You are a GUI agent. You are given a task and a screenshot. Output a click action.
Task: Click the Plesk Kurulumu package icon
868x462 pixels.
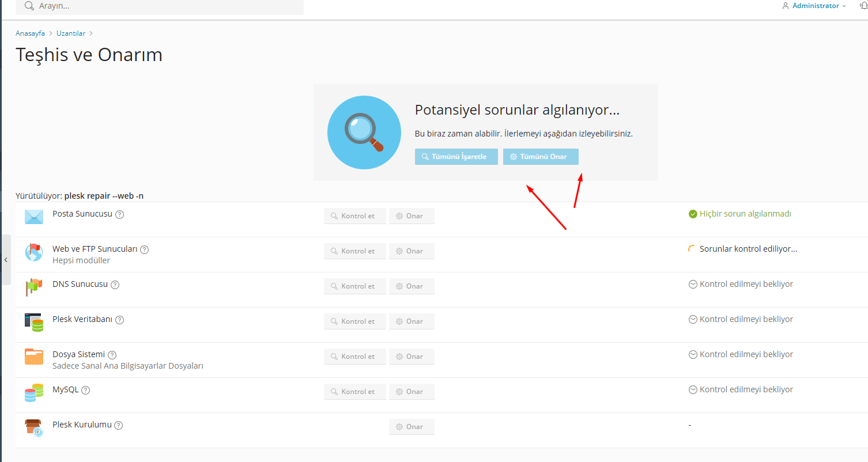point(34,428)
